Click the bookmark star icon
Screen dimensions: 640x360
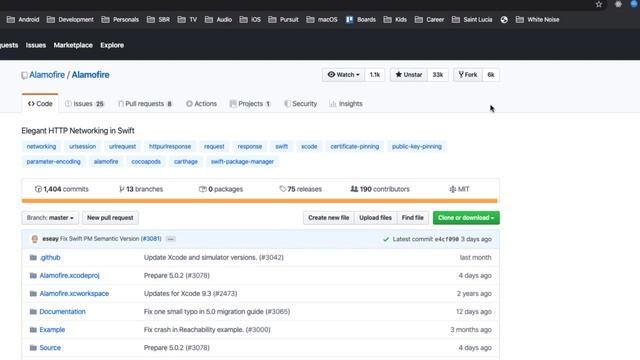point(599,4)
